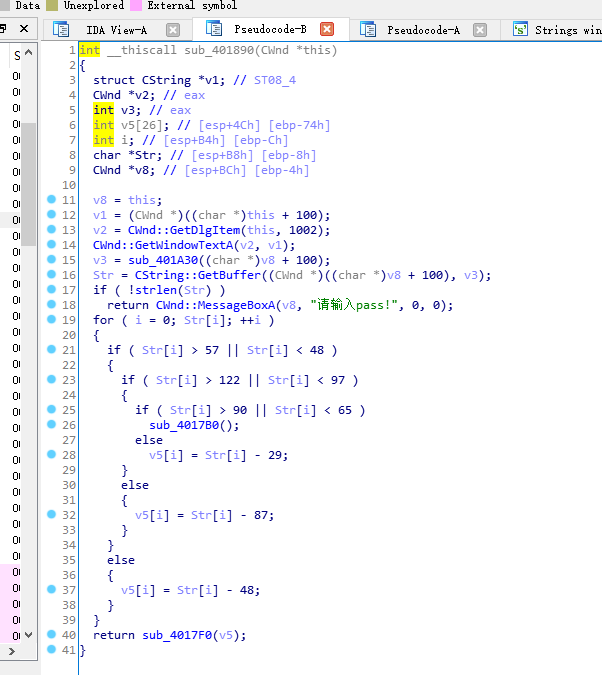The height and width of the screenshot is (675, 602).
Task: Toggle breakpoint dot on line 16
Action: (x=51, y=274)
